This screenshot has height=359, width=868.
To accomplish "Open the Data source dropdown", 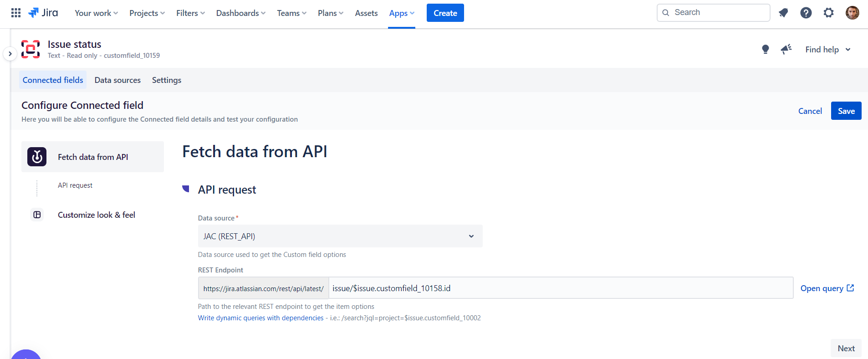I will click(x=340, y=236).
